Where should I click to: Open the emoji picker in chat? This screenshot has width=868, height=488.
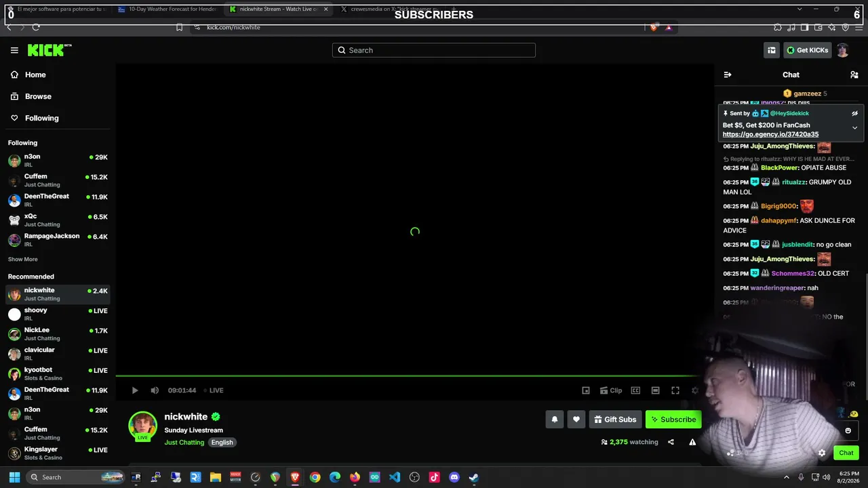pyautogui.click(x=848, y=430)
